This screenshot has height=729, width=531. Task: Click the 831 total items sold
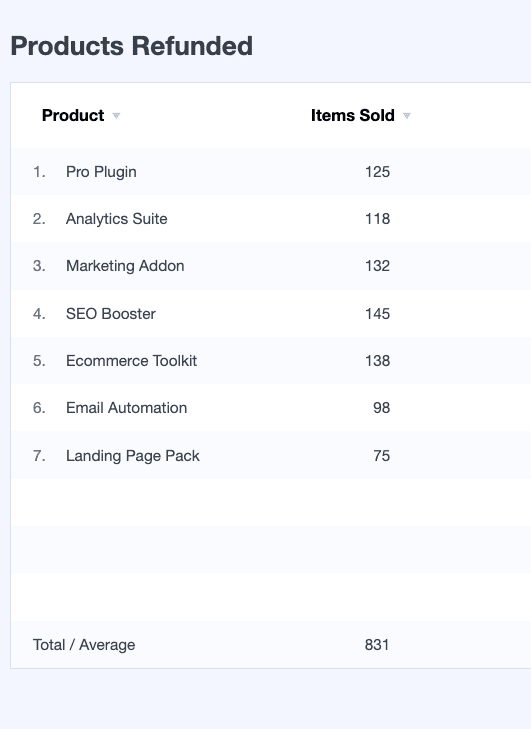click(x=377, y=645)
